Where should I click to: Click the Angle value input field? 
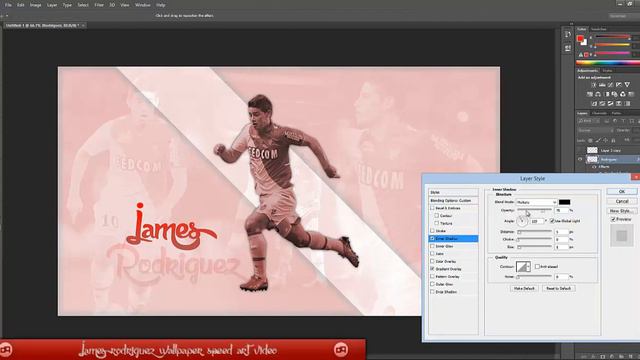click(537, 221)
